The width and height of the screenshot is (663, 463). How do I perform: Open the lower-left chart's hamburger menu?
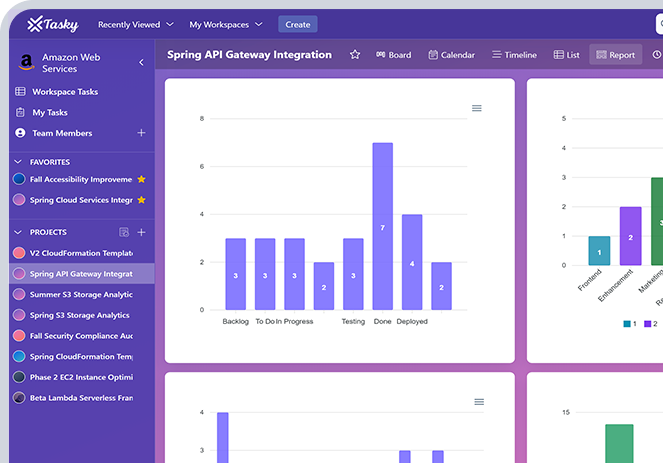click(479, 401)
